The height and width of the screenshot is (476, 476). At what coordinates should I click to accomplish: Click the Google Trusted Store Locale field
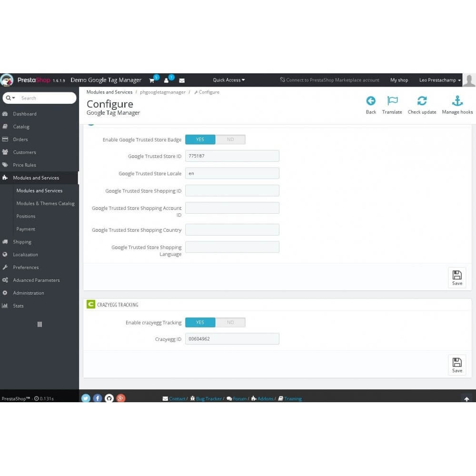click(x=232, y=173)
